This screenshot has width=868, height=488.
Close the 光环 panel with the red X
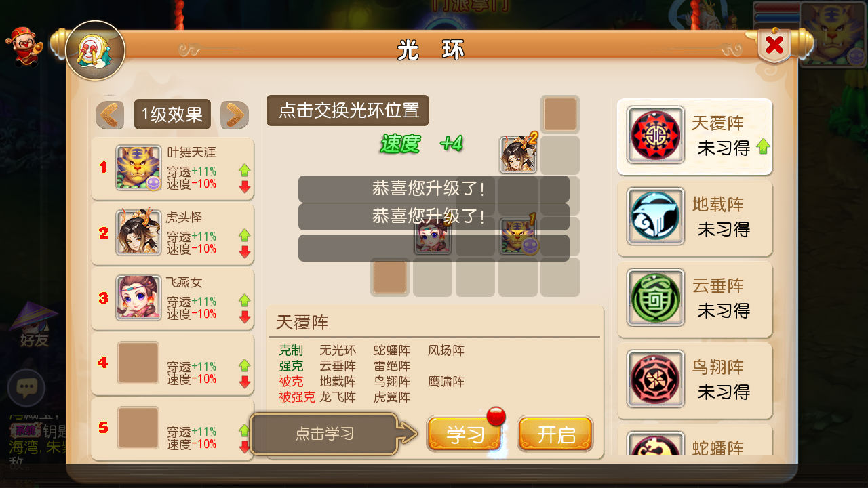pyautogui.click(x=774, y=45)
